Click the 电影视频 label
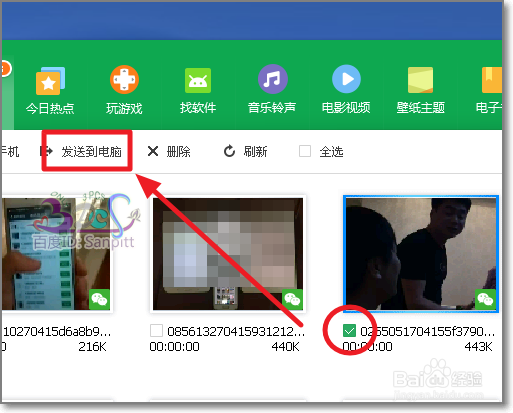The width and height of the screenshot is (513, 413). tap(346, 108)
